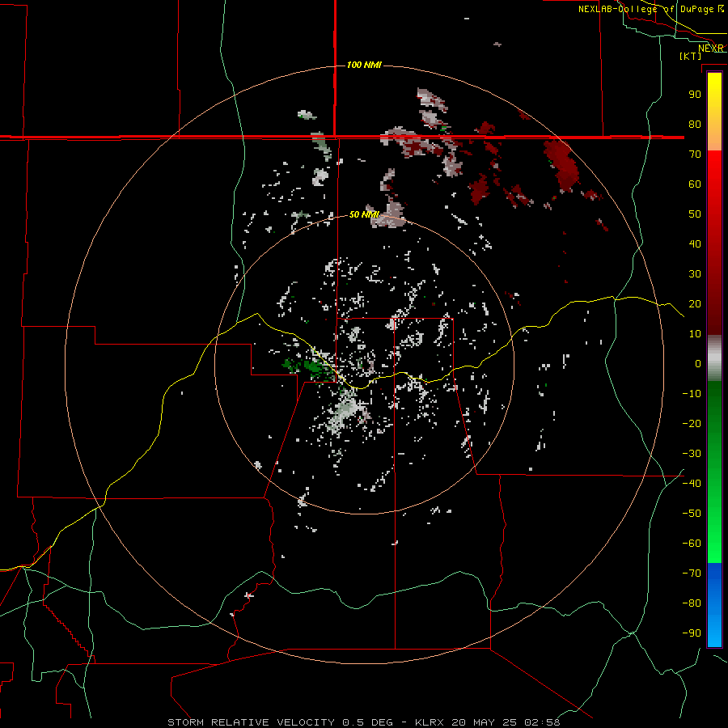Click the 100 NMI range ring label
This screenshot has width=728, height=728.
364,65
